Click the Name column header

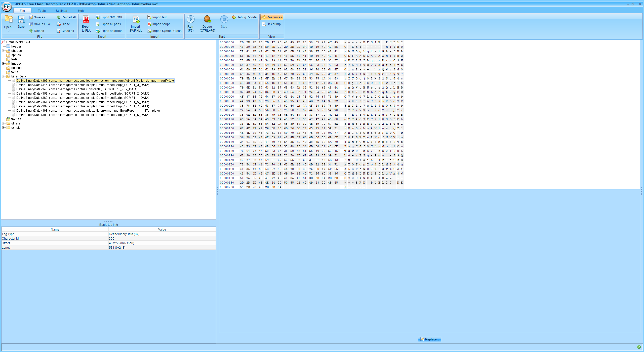(x=55, y=230)
